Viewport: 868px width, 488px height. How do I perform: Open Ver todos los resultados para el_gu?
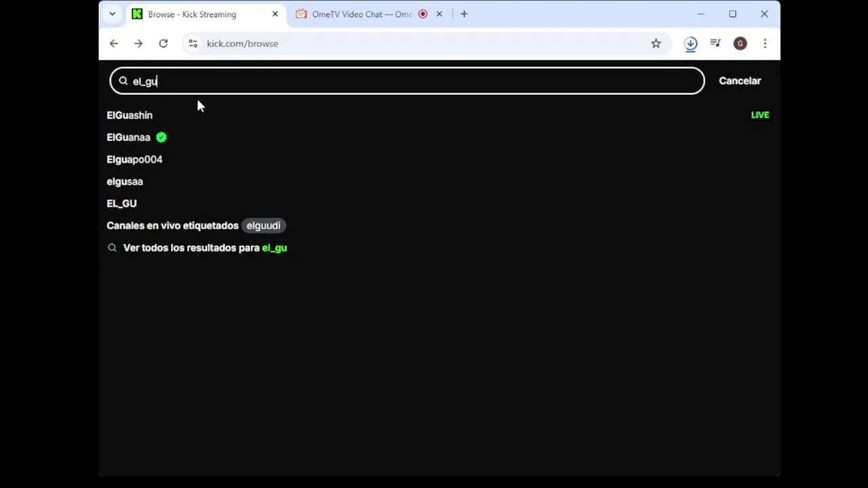[205, 248]
